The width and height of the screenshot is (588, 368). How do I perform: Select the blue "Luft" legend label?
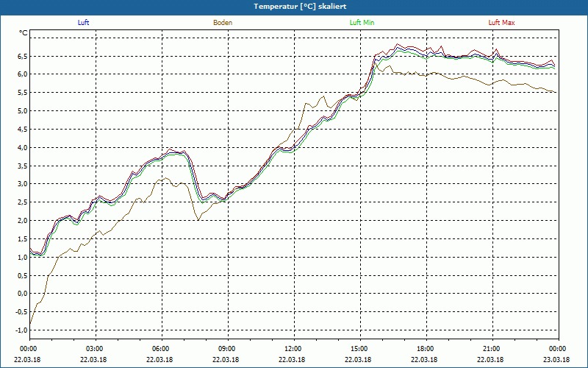83,23
